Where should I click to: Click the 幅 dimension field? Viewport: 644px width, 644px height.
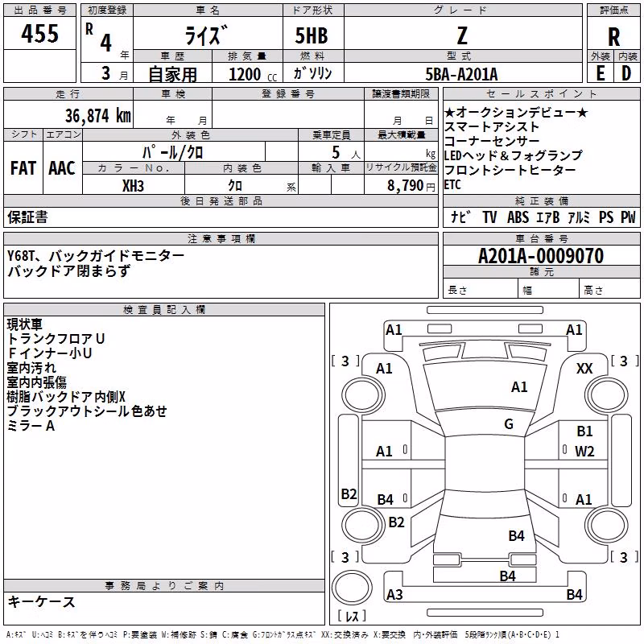pos(549,290)
